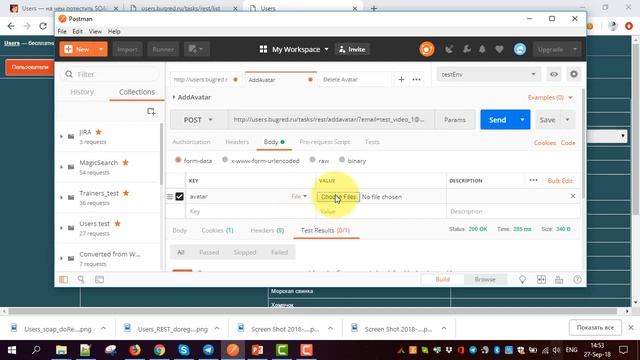Open manage environments gear icon
Image resolution: width=640 pixels, height=360 pixels.
pos(573,74)
